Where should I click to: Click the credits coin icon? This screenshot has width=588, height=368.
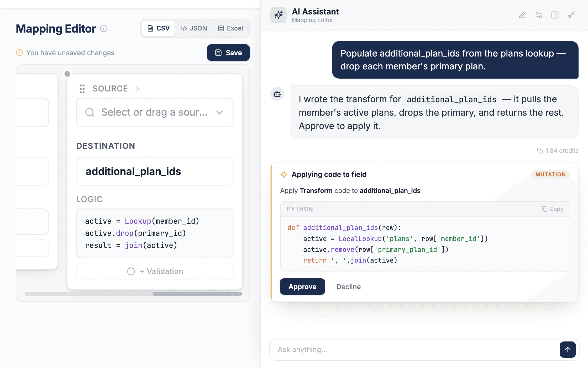(540, 151)
